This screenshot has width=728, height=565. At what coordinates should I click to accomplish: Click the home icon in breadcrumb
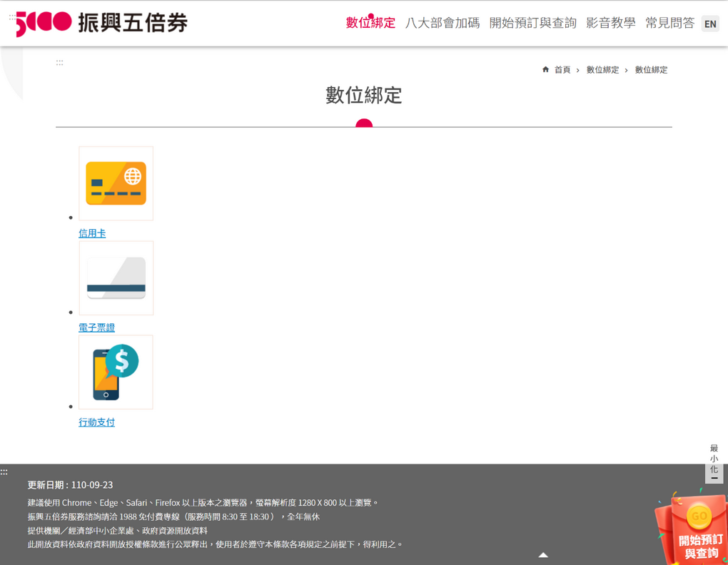(x=545, y=70)
